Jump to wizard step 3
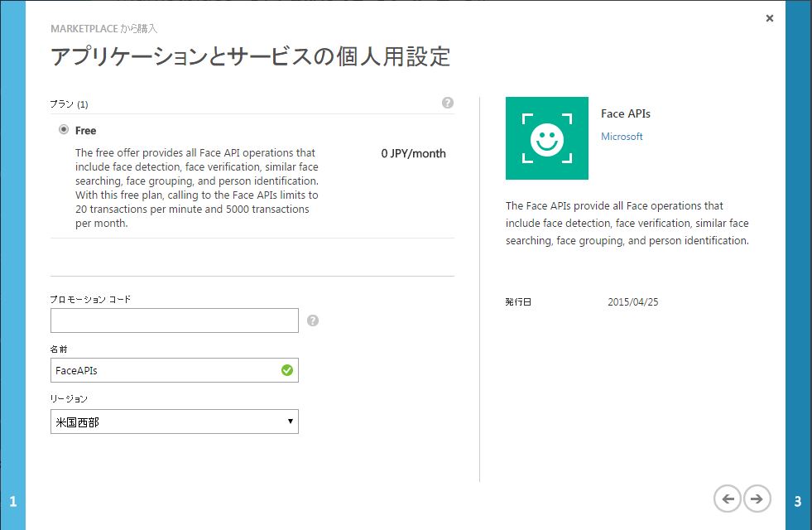 click(798, 501)
